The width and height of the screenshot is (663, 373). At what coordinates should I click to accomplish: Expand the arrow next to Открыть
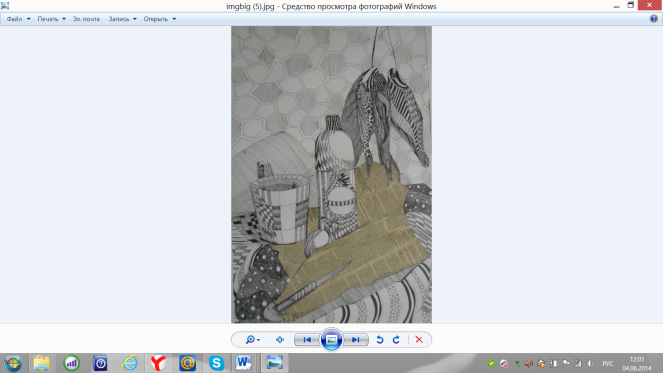(174, 19)
